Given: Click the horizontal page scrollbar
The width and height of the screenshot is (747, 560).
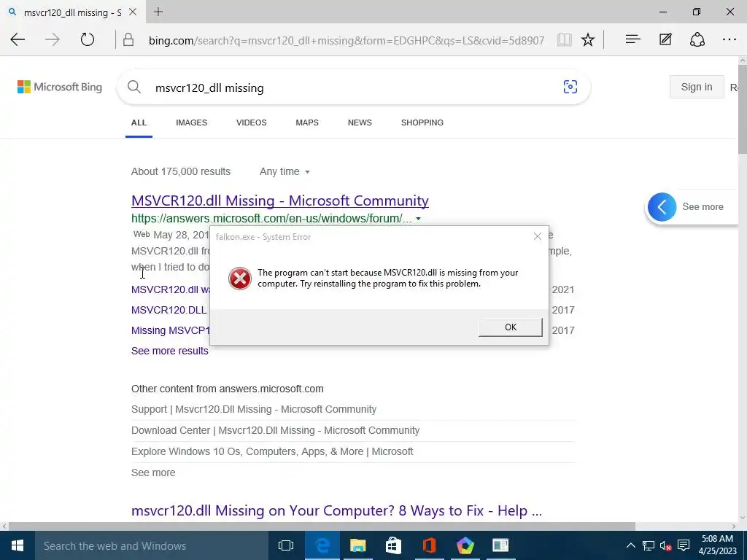Looking at the screenshot, I should tap(322, 526).
